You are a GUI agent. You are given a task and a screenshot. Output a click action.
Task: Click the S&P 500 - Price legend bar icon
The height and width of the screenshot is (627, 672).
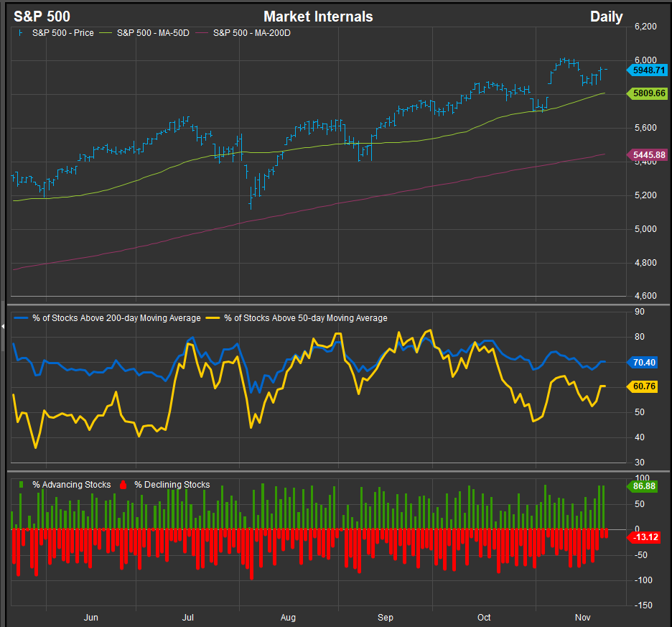[21, 33]
